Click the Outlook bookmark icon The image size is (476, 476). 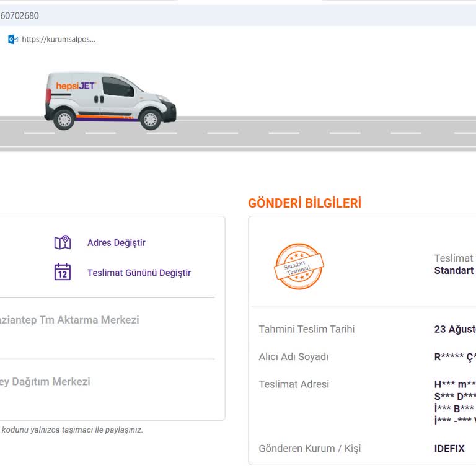pyautogui.click(x=13, y=40)
